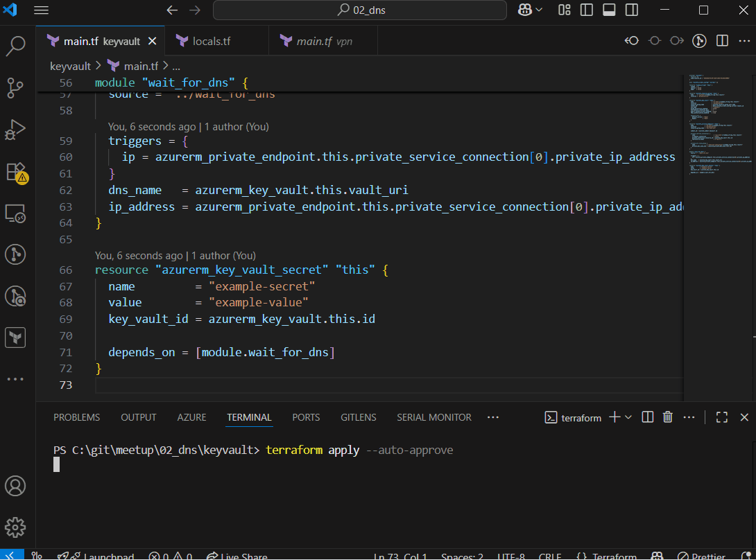Viewport: 756px width, 560px height.
Task: Switch to the SERIAL MONITOR panel tab
Action: (434, 417)
